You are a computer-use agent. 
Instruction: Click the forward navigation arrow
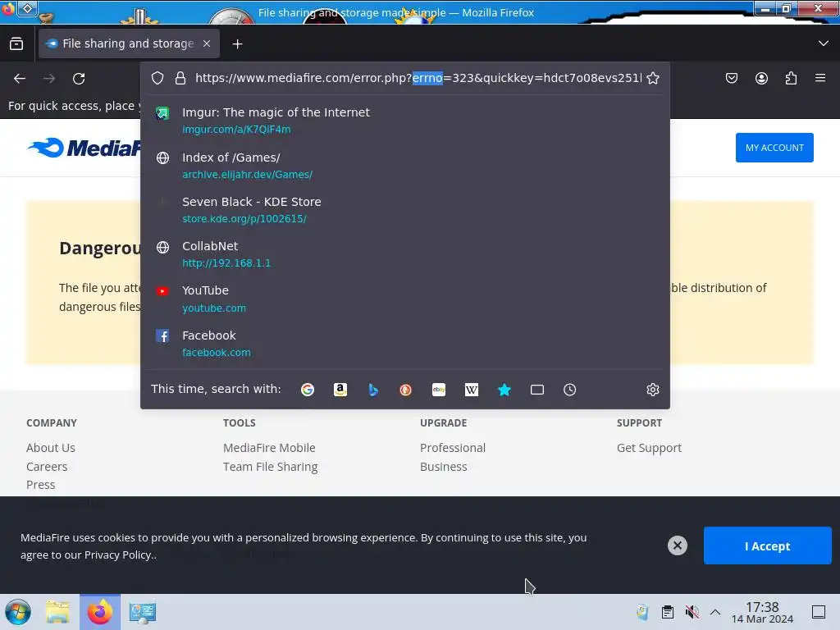pyautogui.click(x=49, y=79)
